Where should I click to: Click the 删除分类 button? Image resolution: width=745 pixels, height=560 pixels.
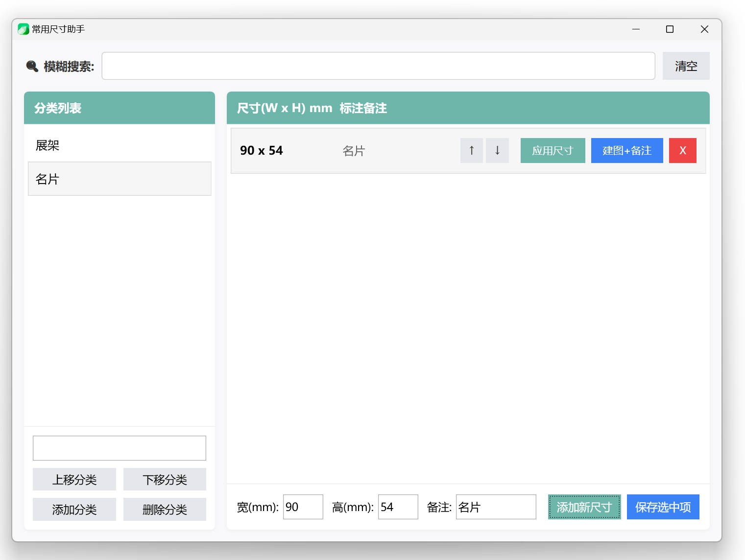pos(165,510)
